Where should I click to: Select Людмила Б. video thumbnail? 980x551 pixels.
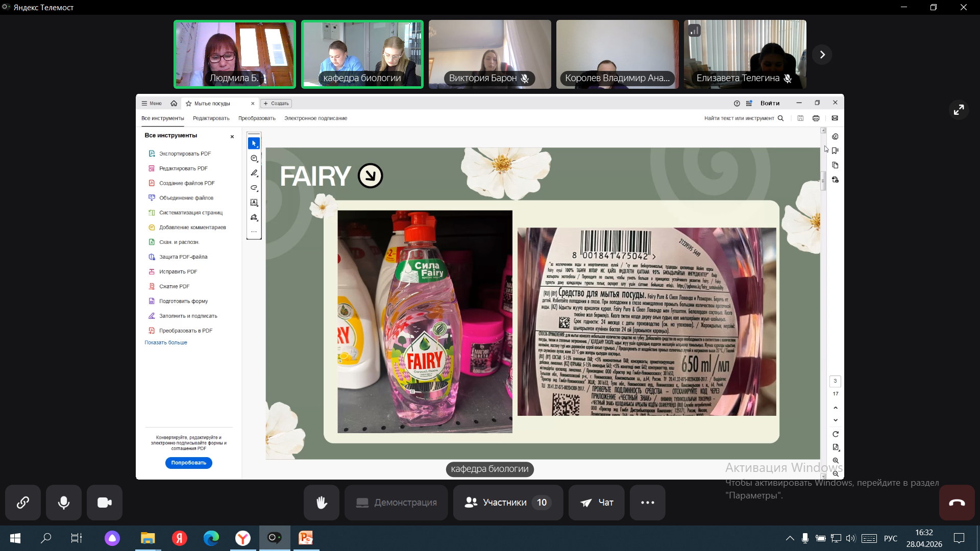point(235,55)
